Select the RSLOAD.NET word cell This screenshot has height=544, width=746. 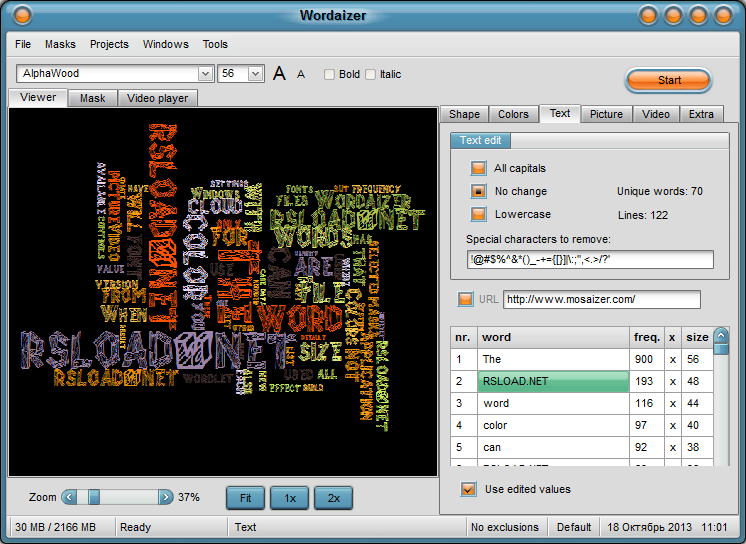click(553, 382)
